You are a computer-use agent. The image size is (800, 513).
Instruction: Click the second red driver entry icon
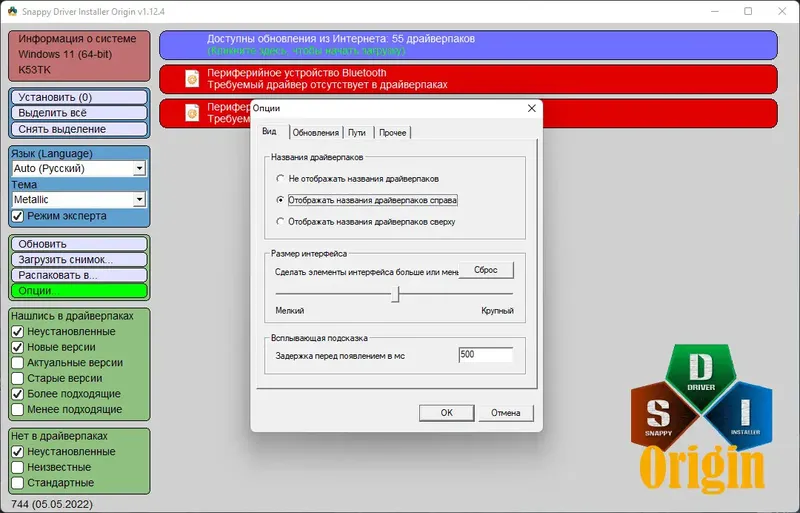pos(192,113)
